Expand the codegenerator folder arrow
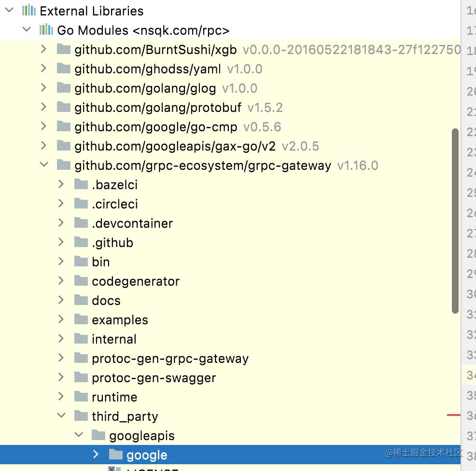This screenshot has width=476, height=471. pos(61,280)
